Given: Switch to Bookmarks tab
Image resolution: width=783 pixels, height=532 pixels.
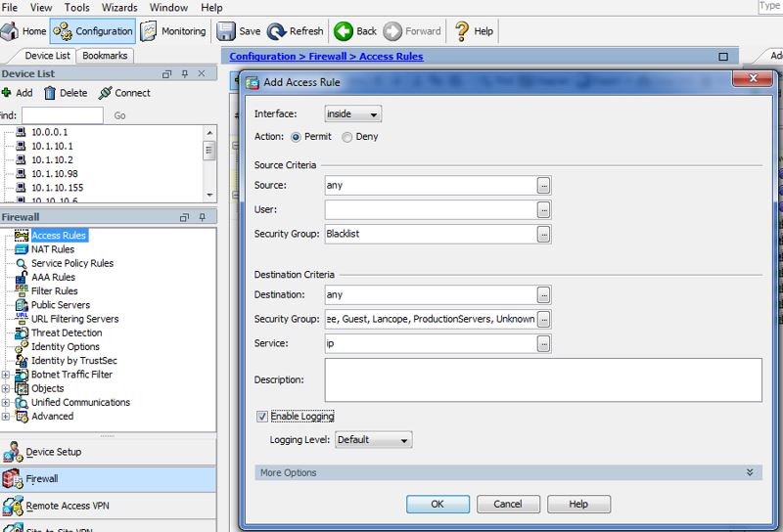Looking at the screenshot, I should pos(105,56).
